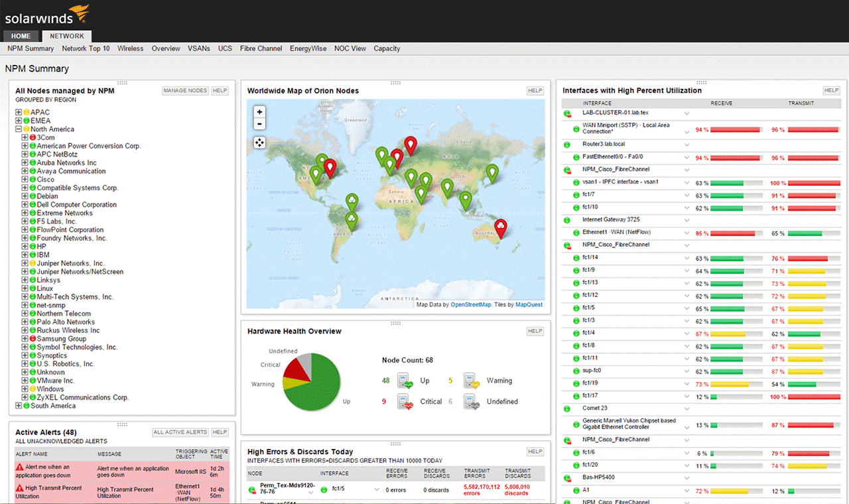Click the Up nodes server icon
This screenshot has width=849, height=504.
(405, 381)
